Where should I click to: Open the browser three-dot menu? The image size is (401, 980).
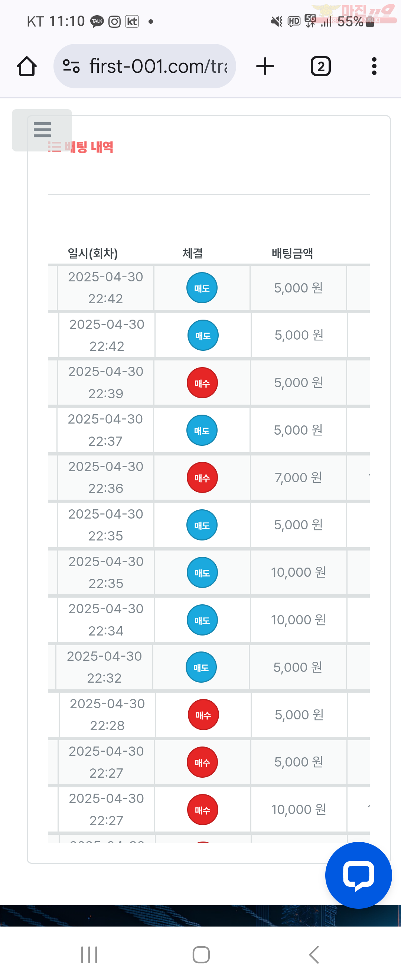[x=374, y=66]
